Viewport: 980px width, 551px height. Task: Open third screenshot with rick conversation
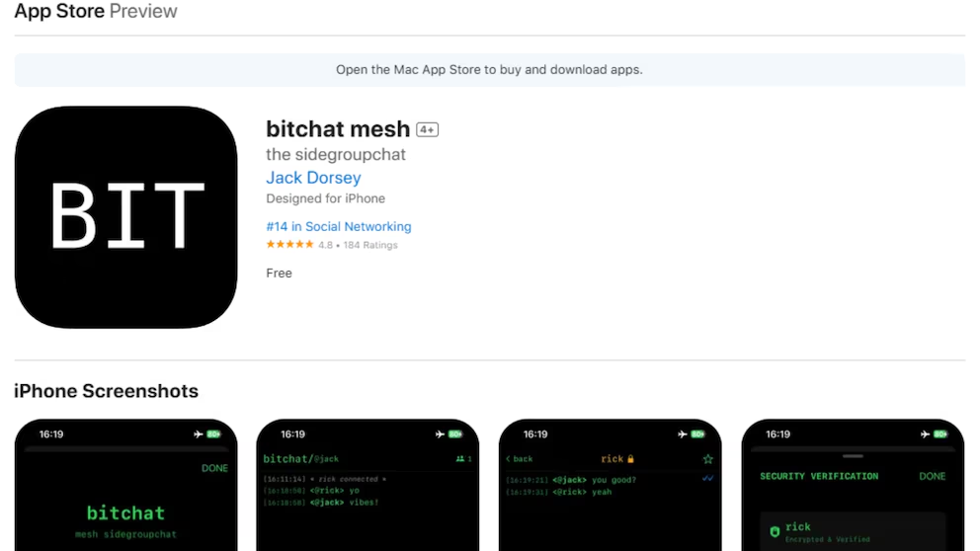tap(610, 486)
